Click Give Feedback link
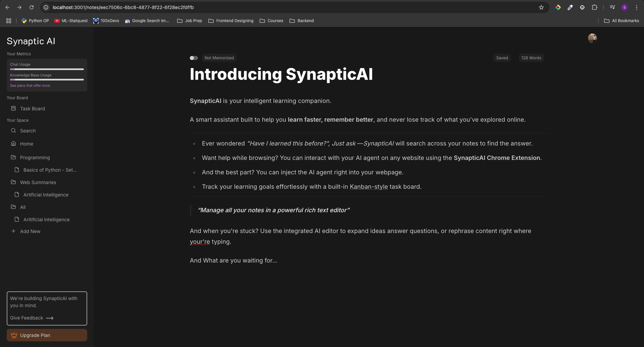The image size is (644, 347). [x=26, y=318]
